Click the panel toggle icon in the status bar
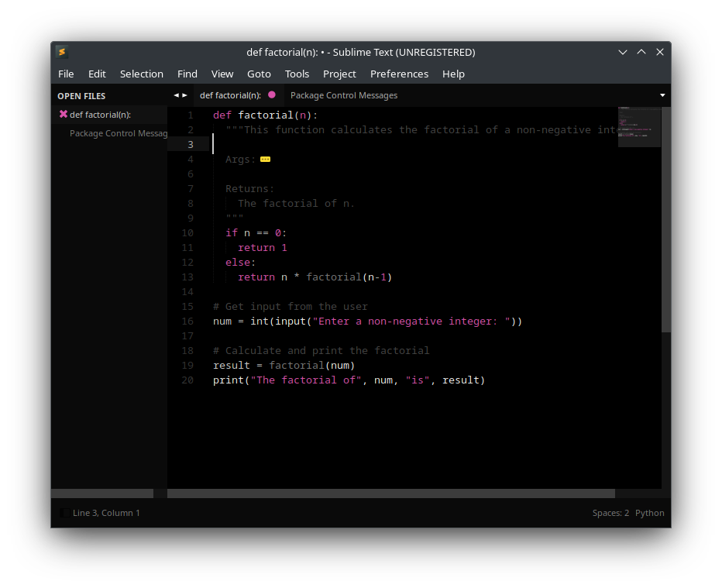The height and width of the screenshot is (588, 722). click(x=64, y=512)
